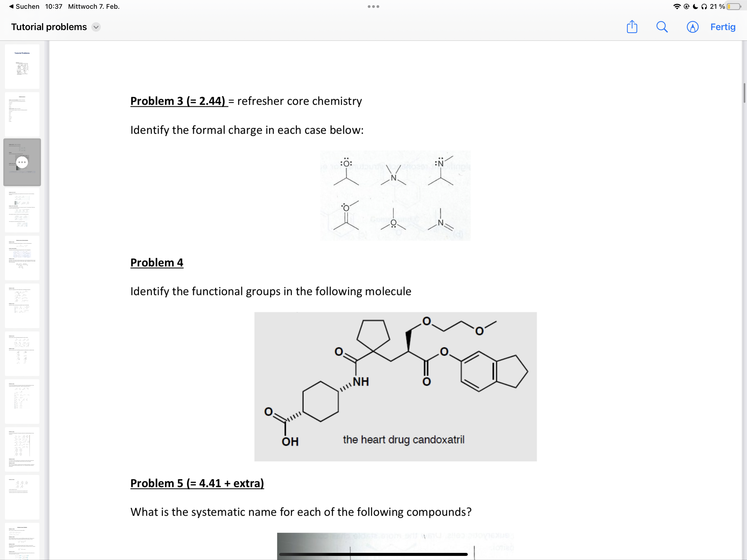Screen dimensions: 747x560
Task: Select the search magnifier icon
Action: 662,27
